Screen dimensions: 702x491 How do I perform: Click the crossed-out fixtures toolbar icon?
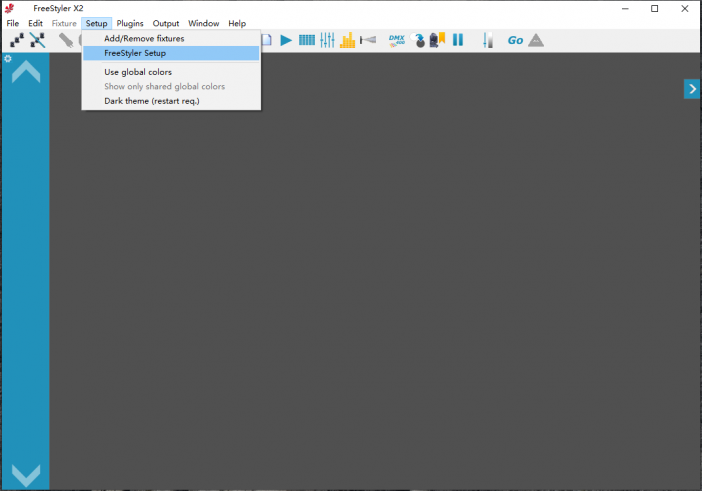tap(37, 40)
